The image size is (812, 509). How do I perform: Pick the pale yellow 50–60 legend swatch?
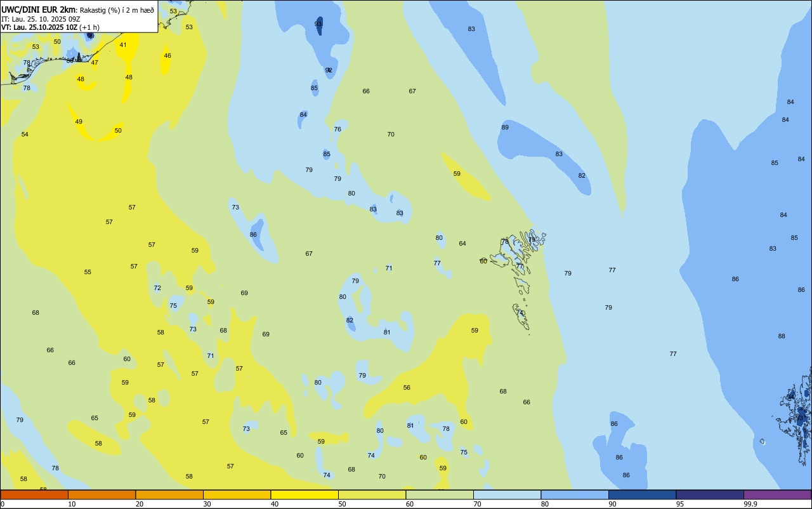[372, 494]
